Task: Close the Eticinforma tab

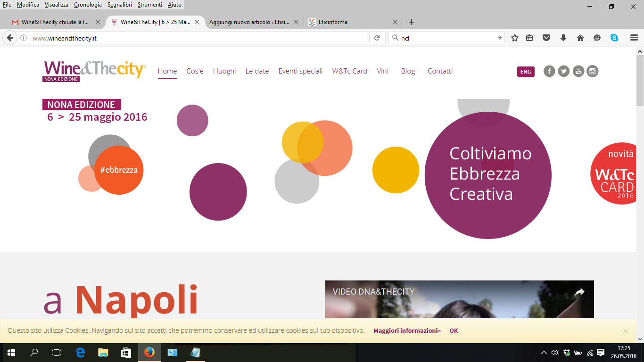Action: (x=395, y=22)
